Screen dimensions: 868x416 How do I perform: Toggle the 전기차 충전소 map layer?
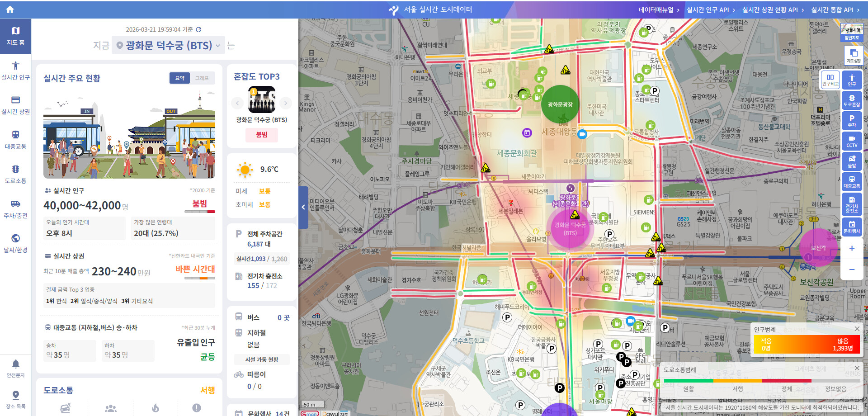pyautogui.click(x=852, y=204)
